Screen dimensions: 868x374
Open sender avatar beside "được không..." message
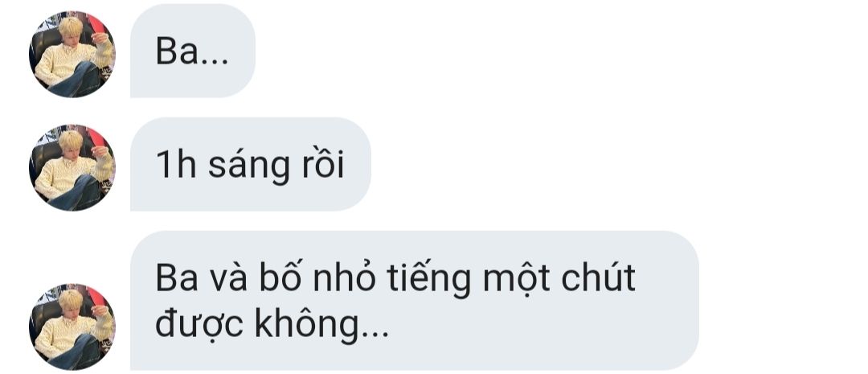point(72,327)
